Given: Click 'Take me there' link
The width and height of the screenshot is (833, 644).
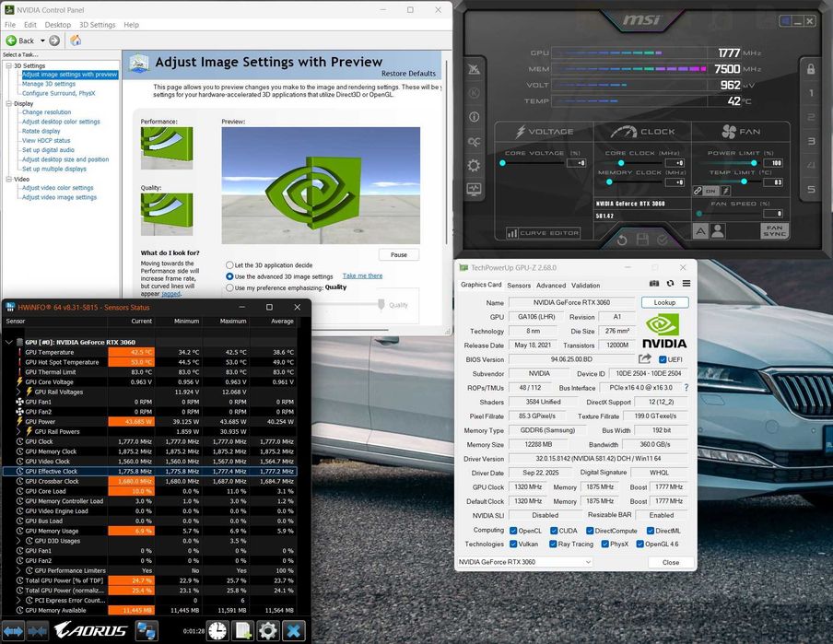Looking at the screenshot, I should 362,275.
